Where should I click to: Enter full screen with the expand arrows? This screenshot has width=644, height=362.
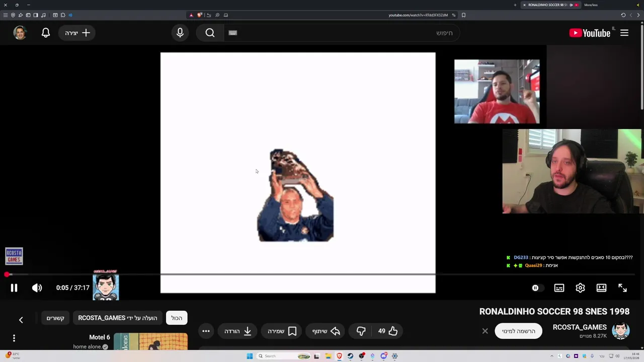[622, 288]
